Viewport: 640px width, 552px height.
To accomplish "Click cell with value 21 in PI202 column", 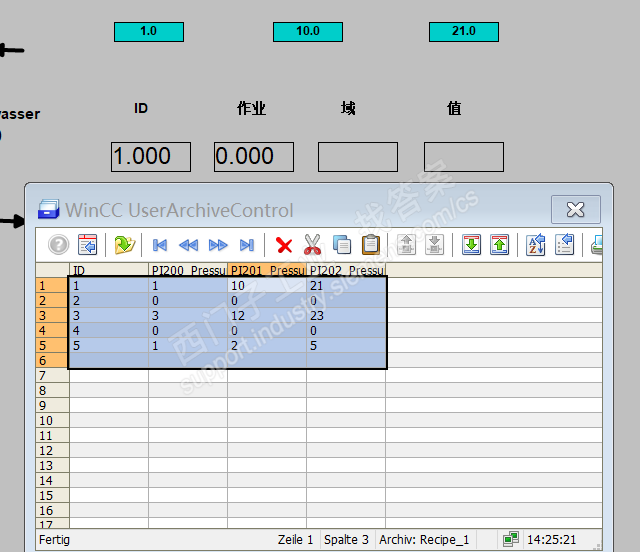I will 346,285.
